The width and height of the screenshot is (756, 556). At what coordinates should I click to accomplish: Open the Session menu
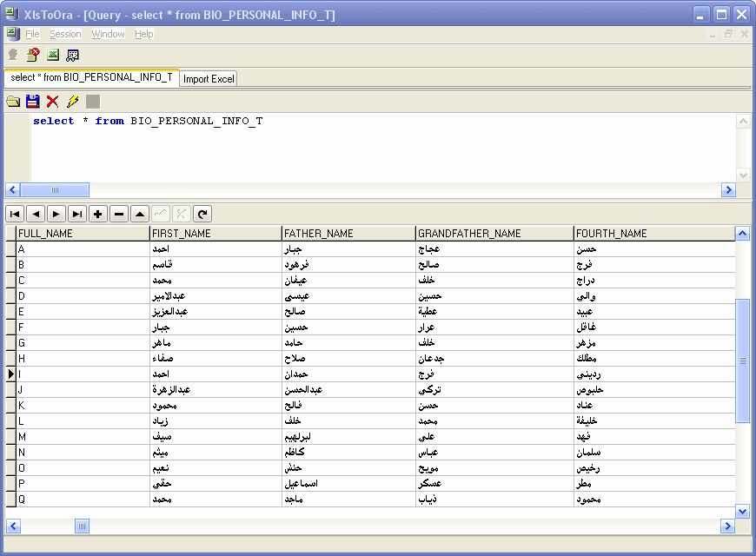65,34
